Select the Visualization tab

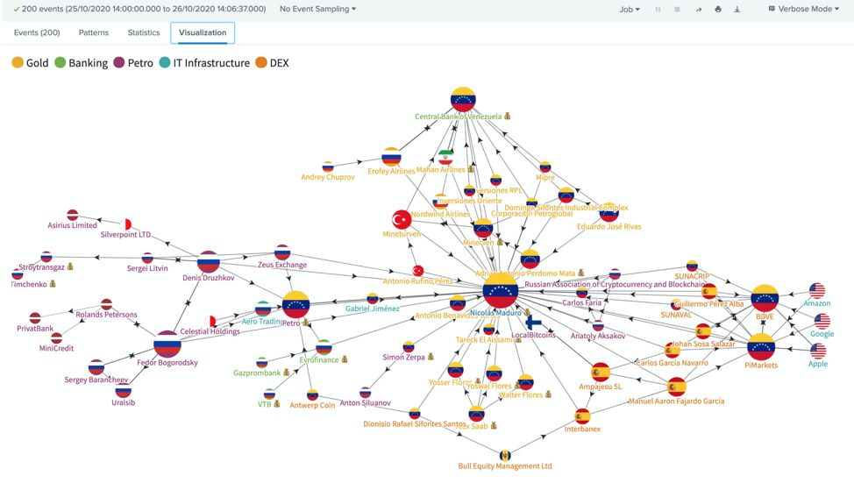click(x=203, y=32)
